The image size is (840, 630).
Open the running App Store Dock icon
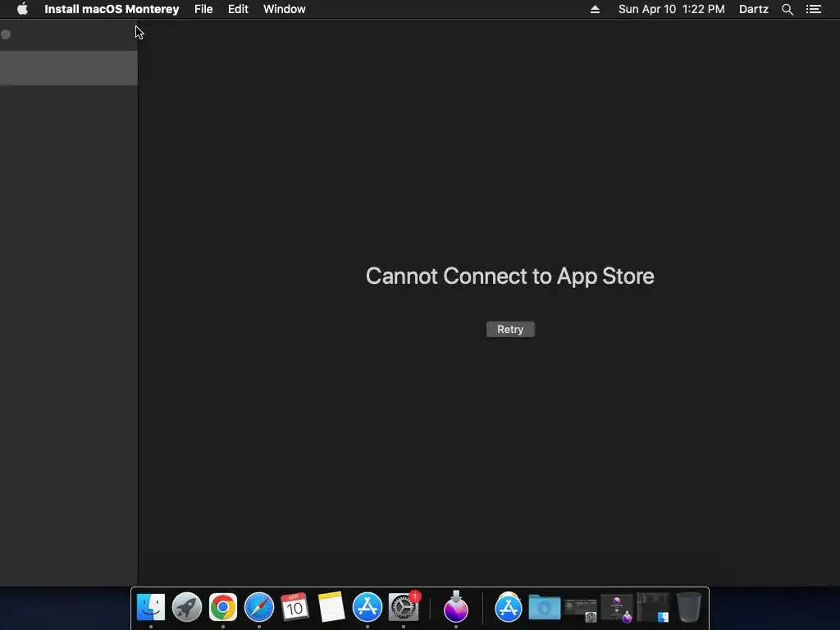(x=367, y=608)
